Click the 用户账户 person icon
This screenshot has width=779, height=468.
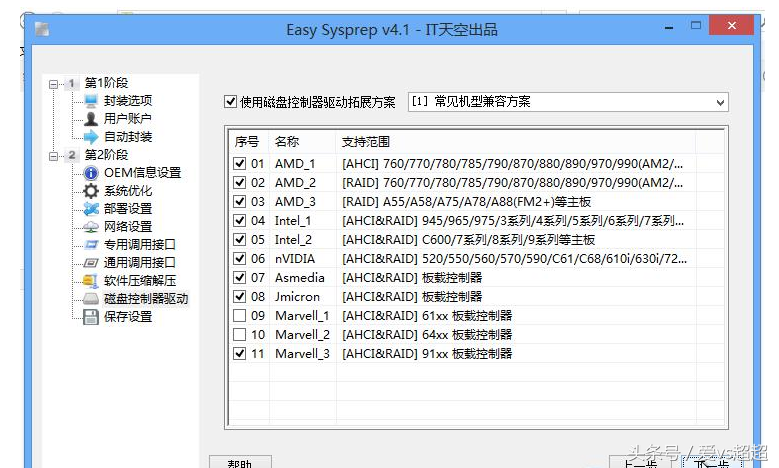pos(91,119)
